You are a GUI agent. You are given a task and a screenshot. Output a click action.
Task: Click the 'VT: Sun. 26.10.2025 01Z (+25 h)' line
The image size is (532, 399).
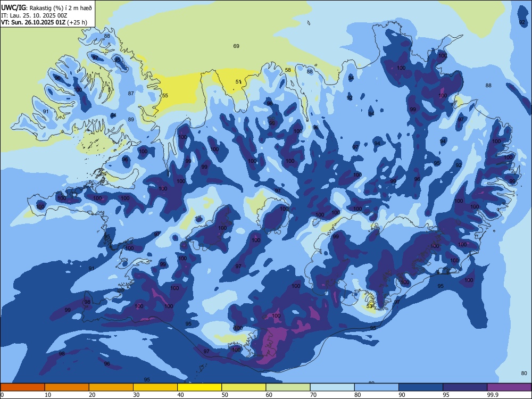click(x=44, y=23)
